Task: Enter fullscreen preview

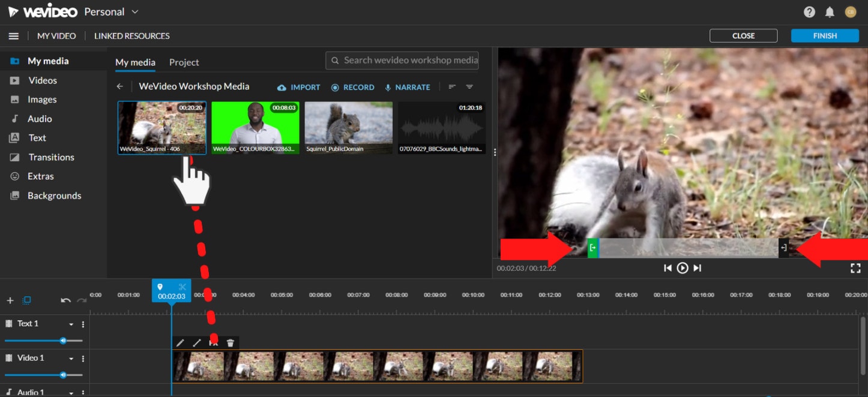Action: (x=855, y=268)
